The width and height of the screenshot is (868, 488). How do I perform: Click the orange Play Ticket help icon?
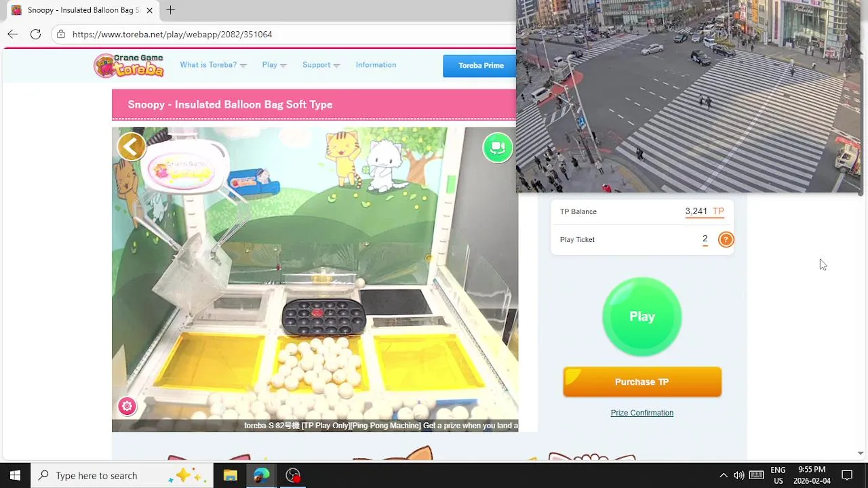click(x=726, y=239)
